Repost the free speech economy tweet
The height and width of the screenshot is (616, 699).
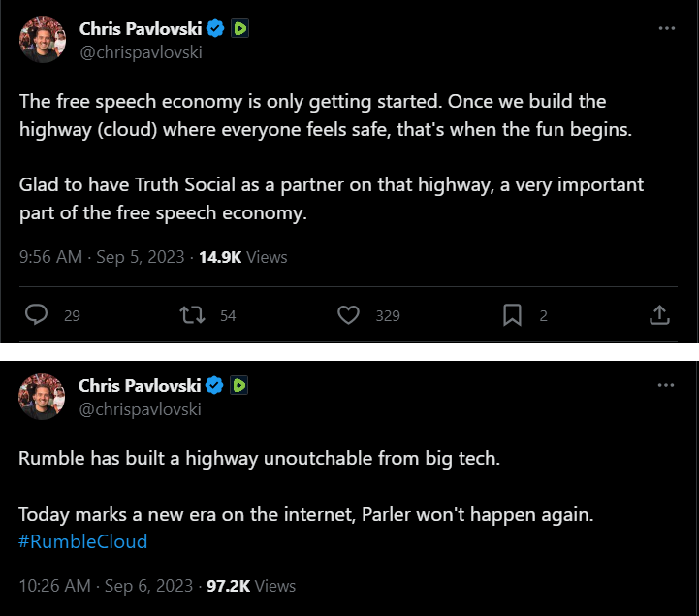[x=192, y=315]
